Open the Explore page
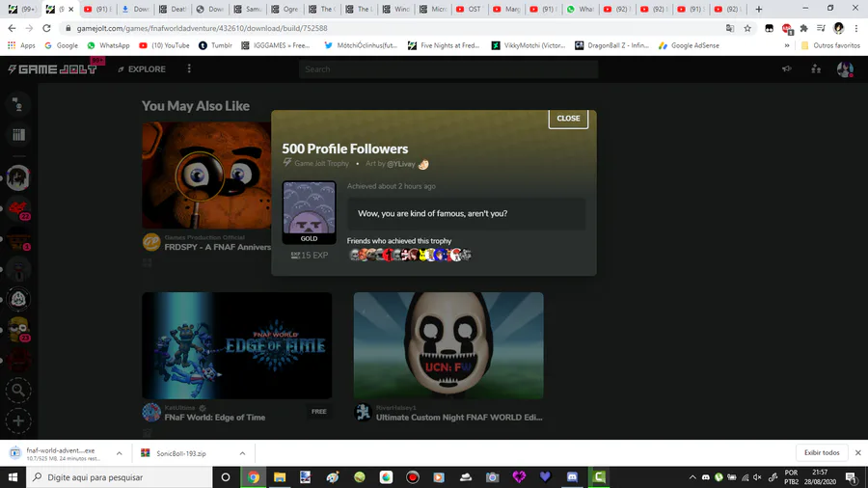The width and height of the screenshot is (868, 488). click(142, 69)
